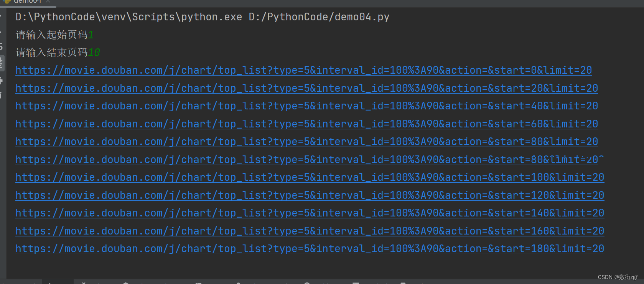Click the D:/PythonCode/demo04.py script path
This screenshot has width=644, height=284.
click(x=319, y=17)
